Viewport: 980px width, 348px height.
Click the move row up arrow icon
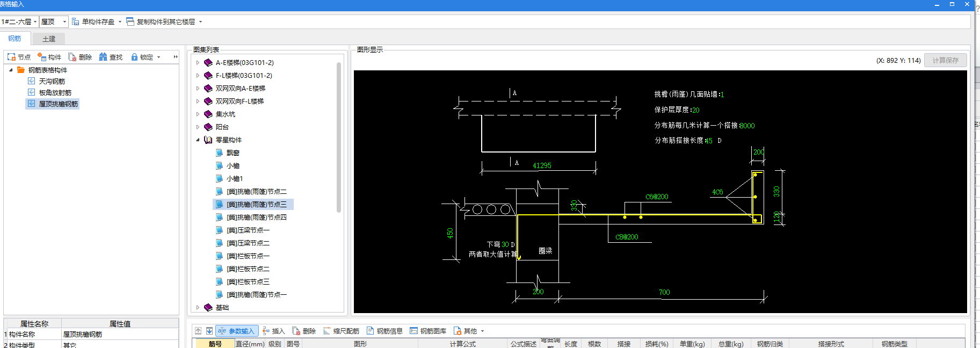point(198,331)
